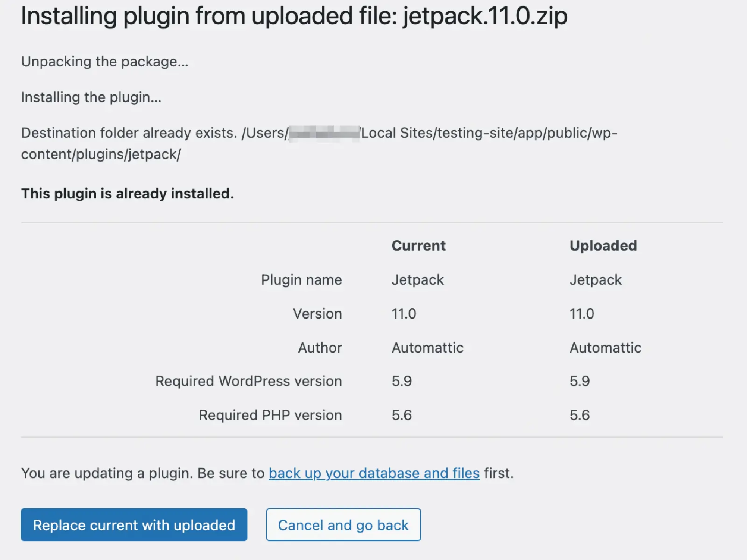Select the Unpacking the package status text

click(x=105, y=61)
